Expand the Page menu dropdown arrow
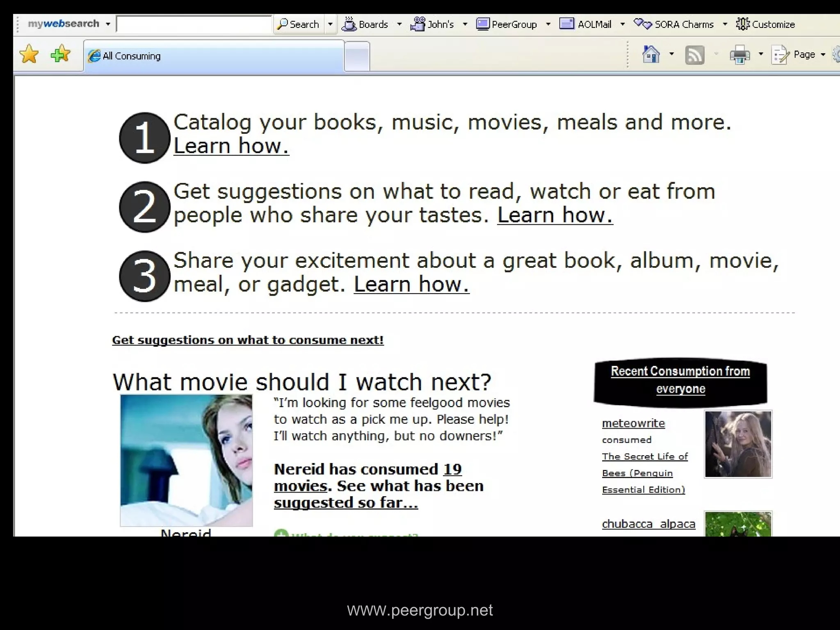 pyautogui.click(x=823, y=55)
